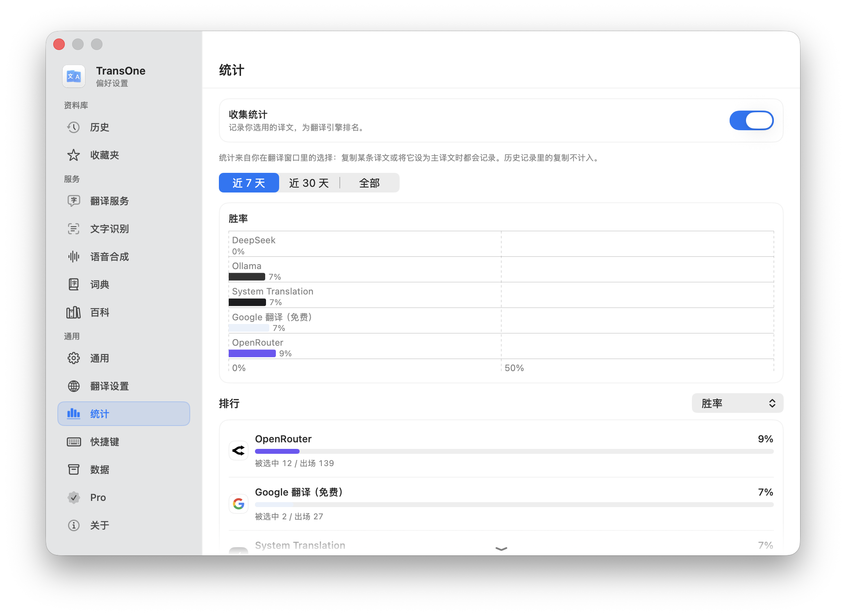Viewport: 846px width, 616px height.
Task: Open 翻译设置 page
Action: pyautogui.click(x=124, y=386)
